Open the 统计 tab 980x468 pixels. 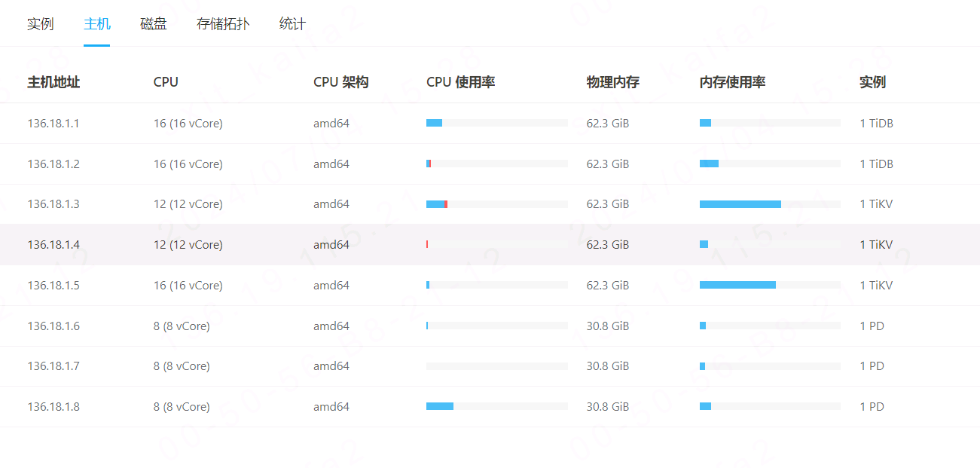(x=292, y=24)
